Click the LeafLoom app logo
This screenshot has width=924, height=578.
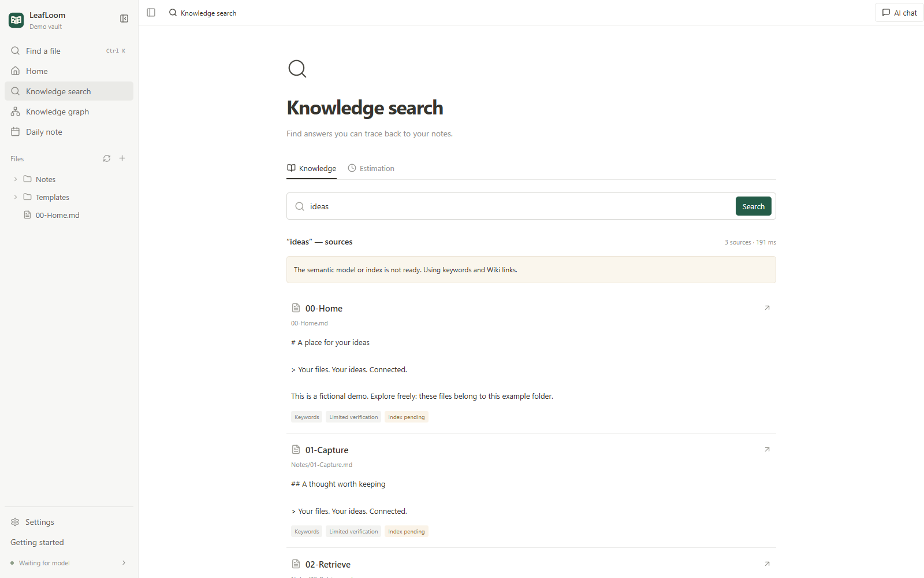click(16, 20)
